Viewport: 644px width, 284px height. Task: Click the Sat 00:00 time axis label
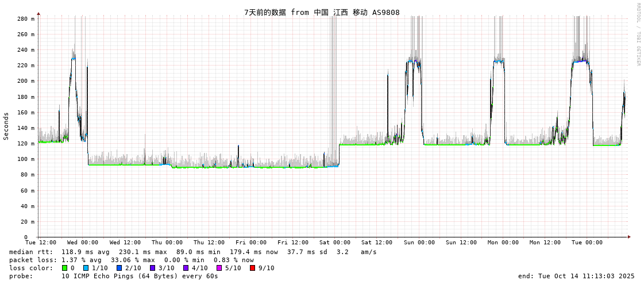pyautogui.click(x=335, y=243)
